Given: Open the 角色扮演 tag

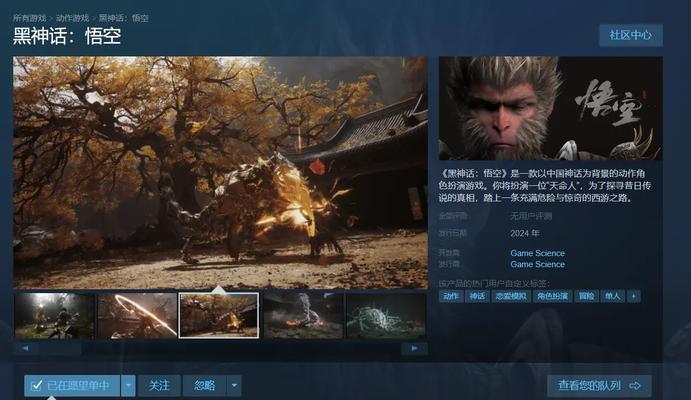Looking at the screenshot, I should click(553, 296).
